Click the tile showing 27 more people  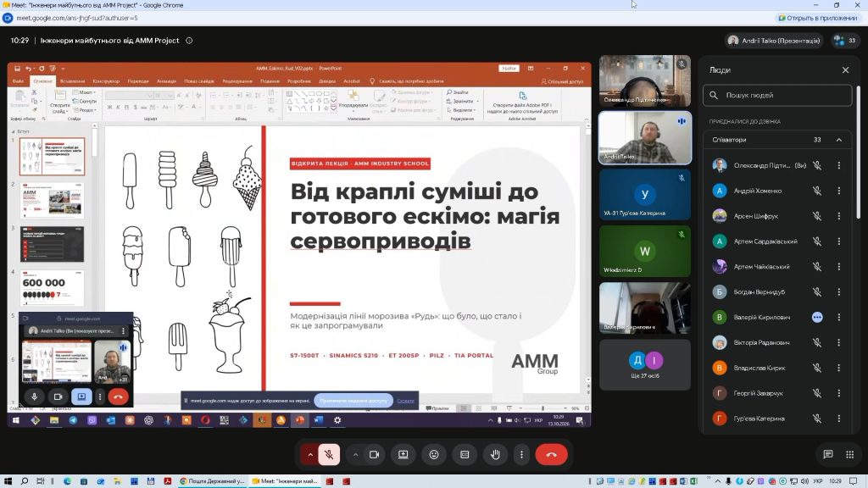point(645,364)
